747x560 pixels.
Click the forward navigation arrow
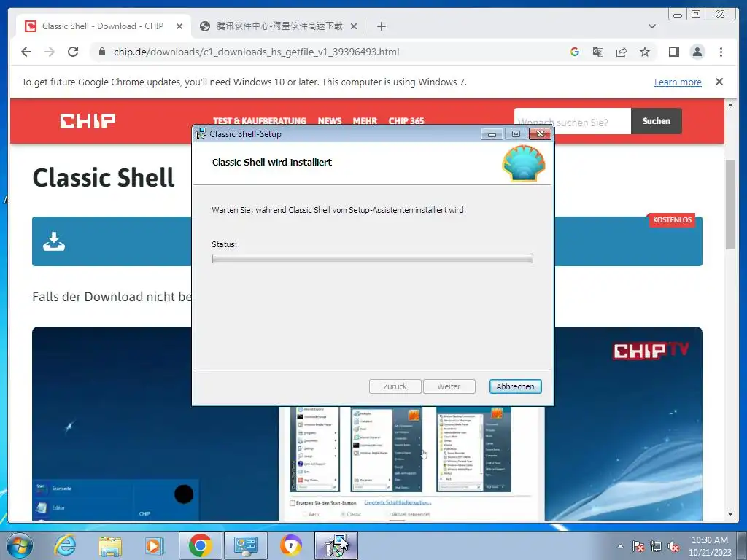point(50,52)
